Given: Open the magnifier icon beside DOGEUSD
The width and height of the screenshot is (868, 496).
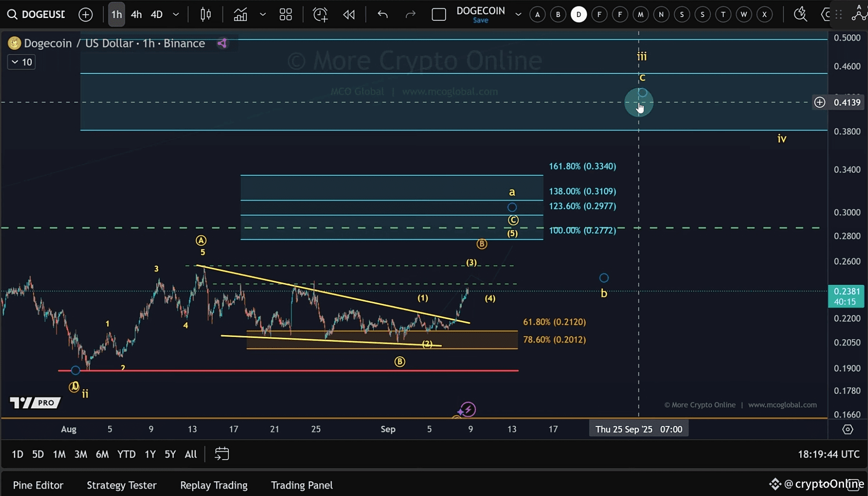Looking at the screenshot, I should click(12, 14).
